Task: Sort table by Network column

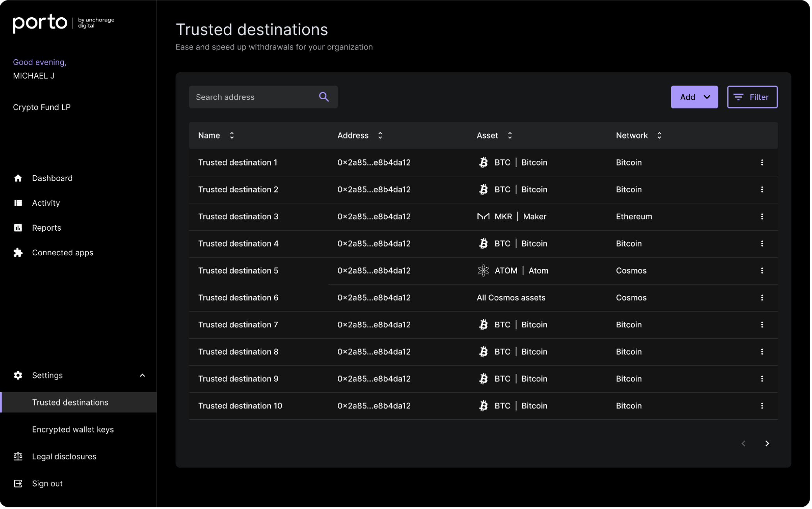Action: [660, 135]
